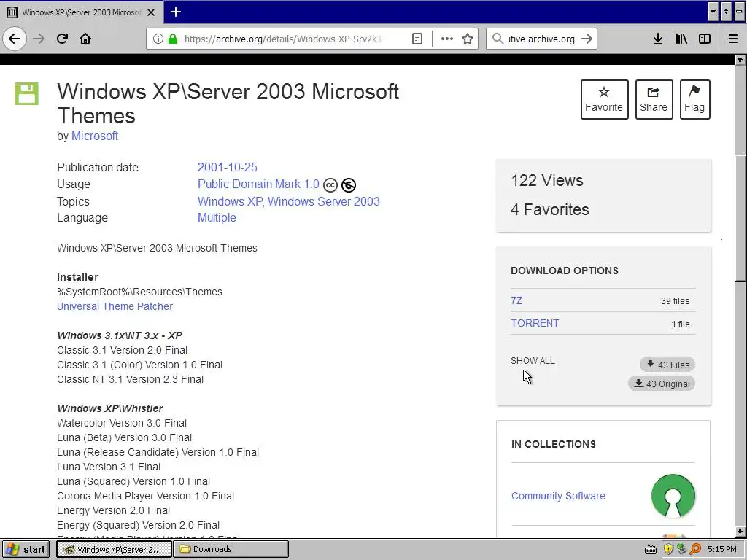The width and height of the screenshot is (747, 560).
Task: Open the browser home page
Action: pos(85,39)
